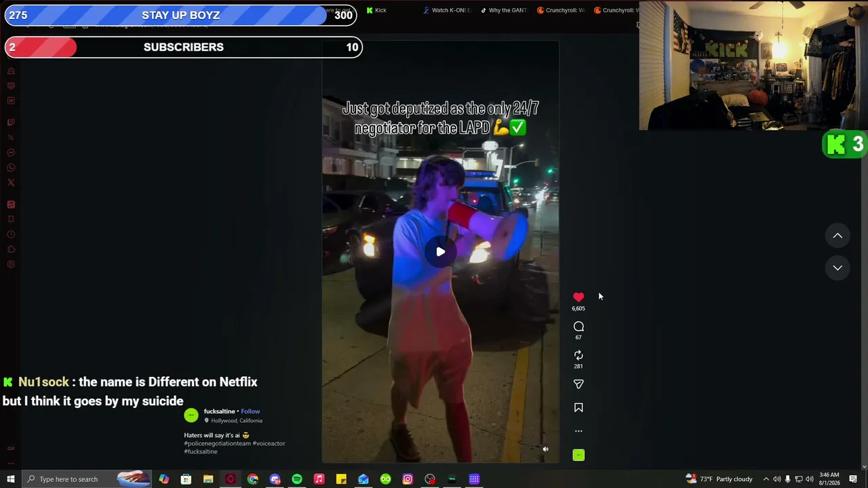Open Microsoft Store from the taskbar
Viewport: 868px width, 488px height.
186,479
